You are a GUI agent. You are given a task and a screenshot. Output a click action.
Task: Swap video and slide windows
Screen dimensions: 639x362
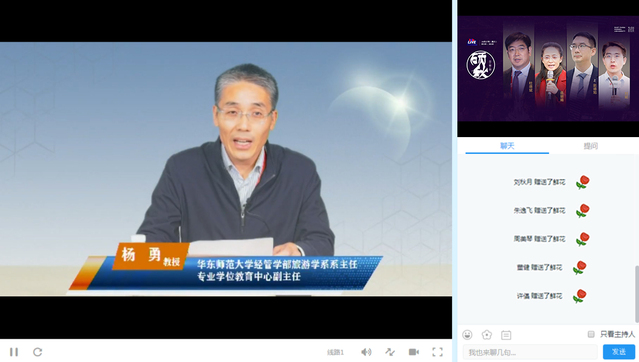click(x=390, y=352)
